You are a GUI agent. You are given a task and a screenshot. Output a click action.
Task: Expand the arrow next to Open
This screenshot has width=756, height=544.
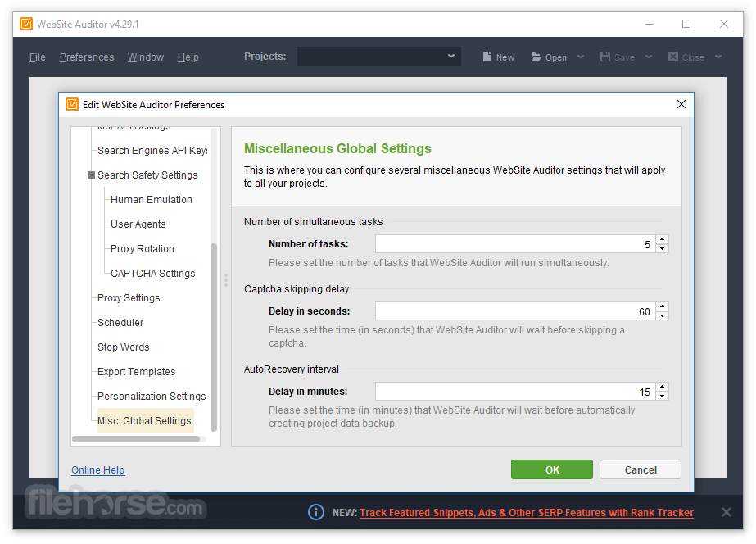(x=581, y=57)
